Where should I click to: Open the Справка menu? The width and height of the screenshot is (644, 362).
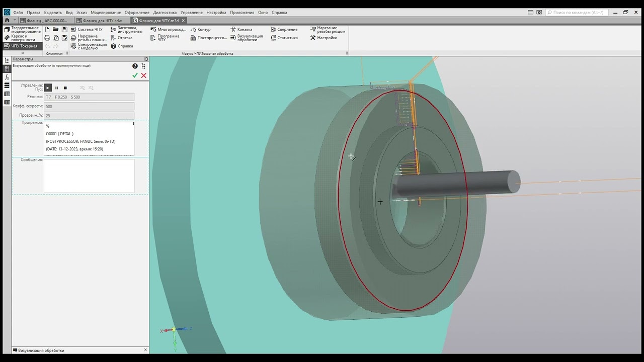pyautogui.click(x=279, y=12)
